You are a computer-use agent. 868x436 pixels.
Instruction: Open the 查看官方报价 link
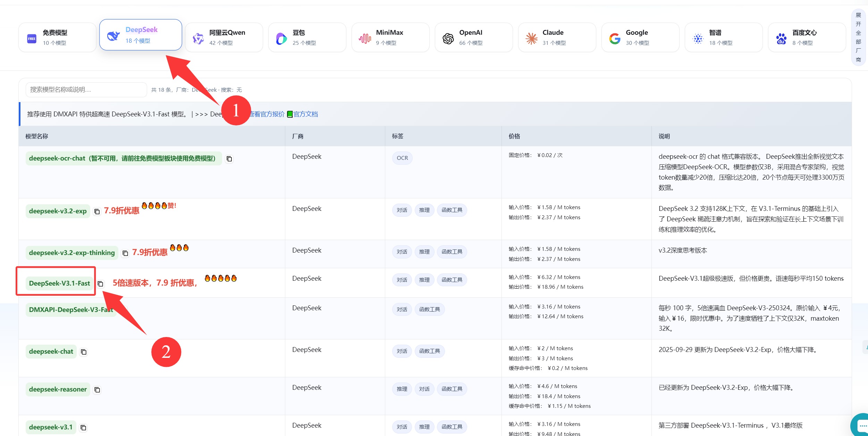click(x=267, y=114)
